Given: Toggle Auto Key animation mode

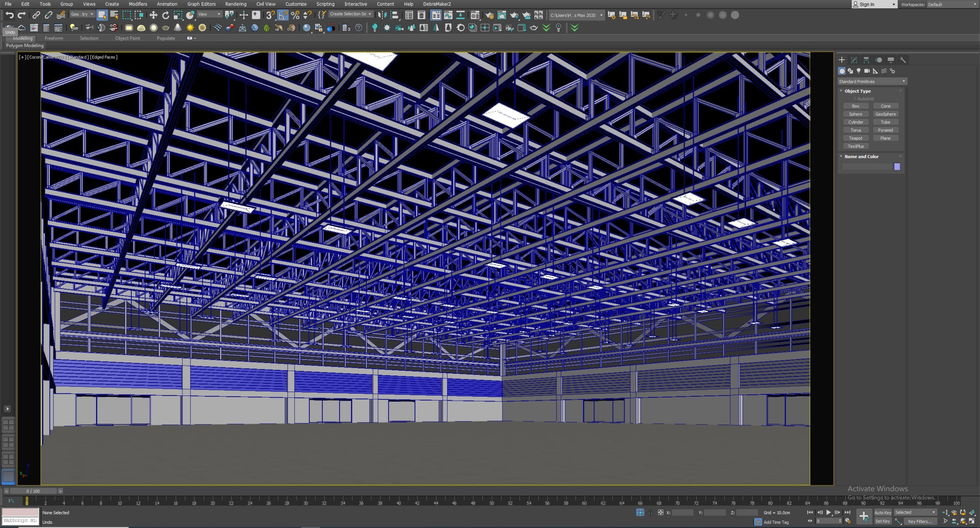Looking at the screenshot, I should (x=883, y=512).
